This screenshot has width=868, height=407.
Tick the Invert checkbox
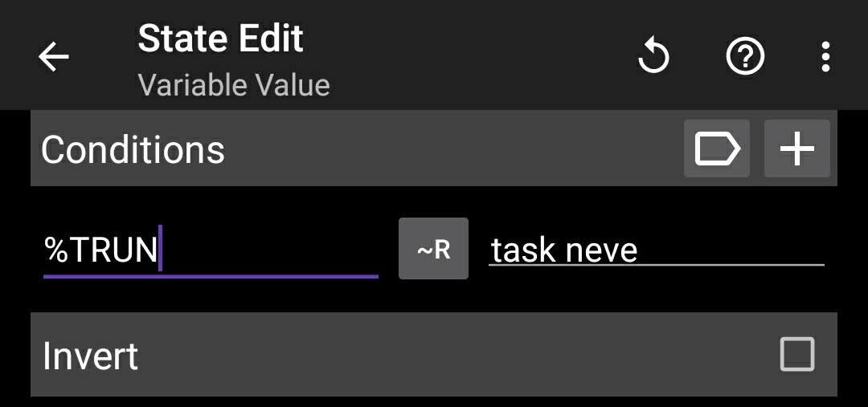[797, 354]
